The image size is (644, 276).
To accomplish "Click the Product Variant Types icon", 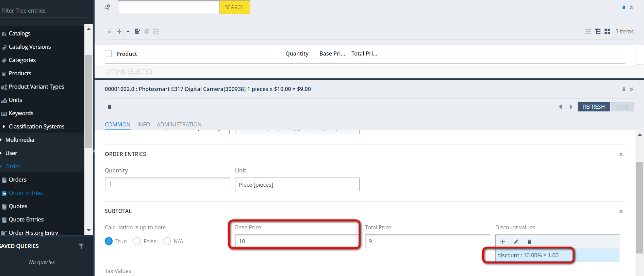I will coord(4,87).
